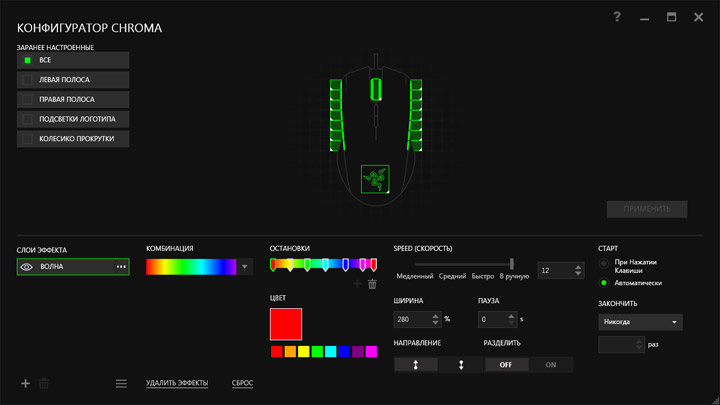The height and width of the screenshot is (405, 720).
Task: Toggle visibility eye of ВОЛНА layer
Action: (x=27, y=267)
